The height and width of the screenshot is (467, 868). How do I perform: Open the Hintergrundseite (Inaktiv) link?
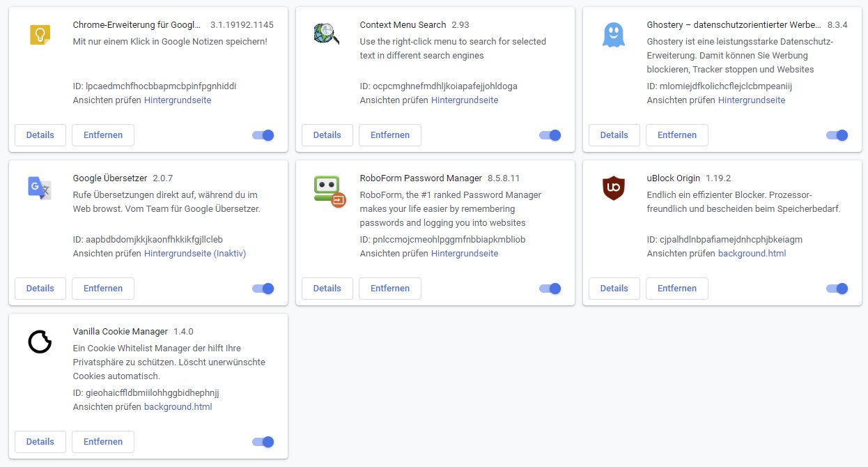pyautogui.click(x=195, y=254)
